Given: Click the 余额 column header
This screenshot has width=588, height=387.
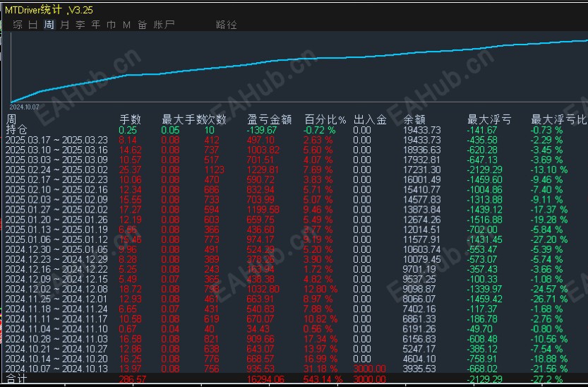Looking at the screenshot, I should pyautogui.click(x=414, y=119).
